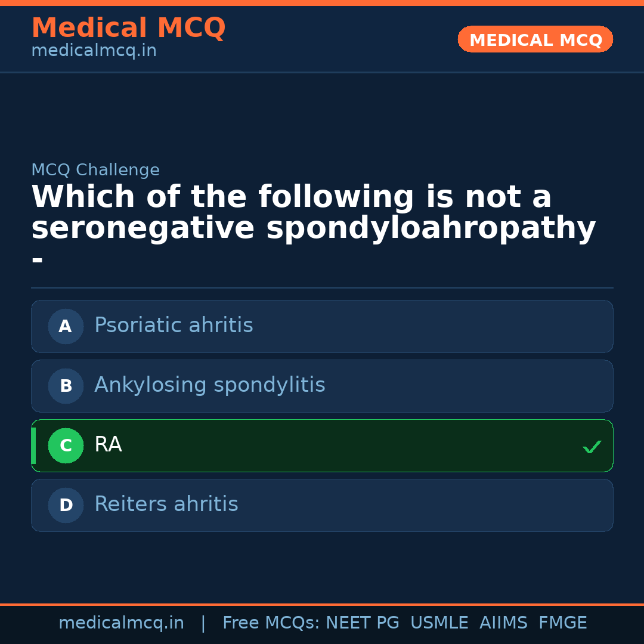
Task: Select the D letter badge icon
Action: point(66,505)
